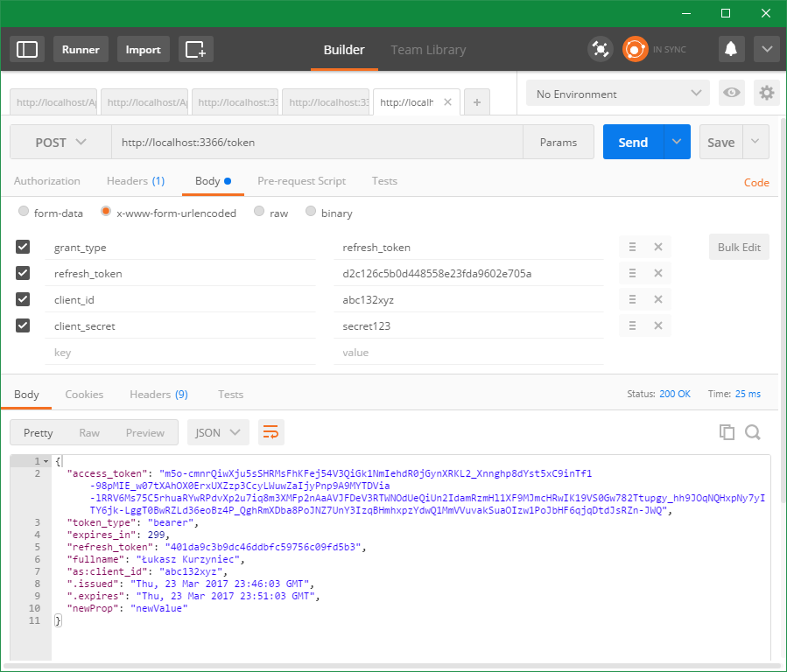Viewport: 787px width, 672px height.
Task: Open the Code snippet link
Action: click(756, 183)
